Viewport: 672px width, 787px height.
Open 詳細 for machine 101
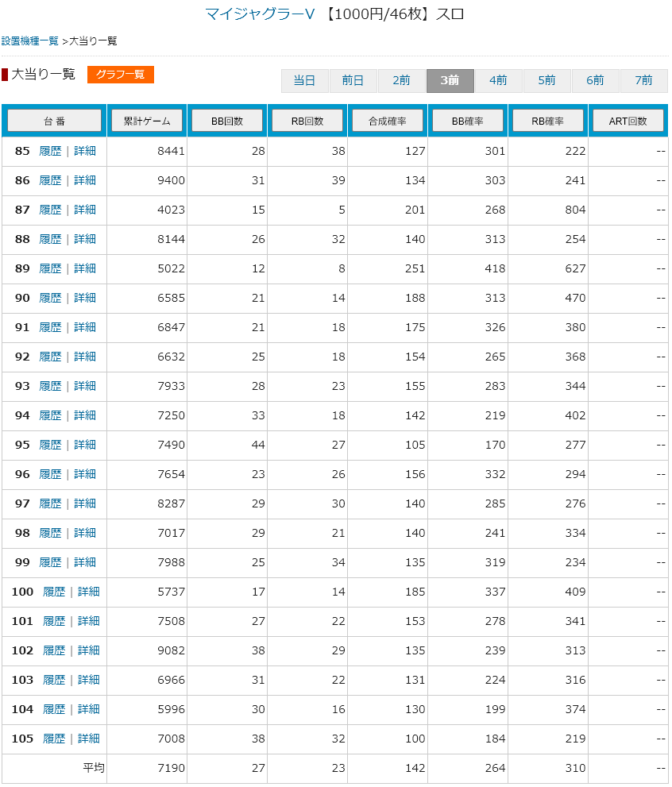89,621
